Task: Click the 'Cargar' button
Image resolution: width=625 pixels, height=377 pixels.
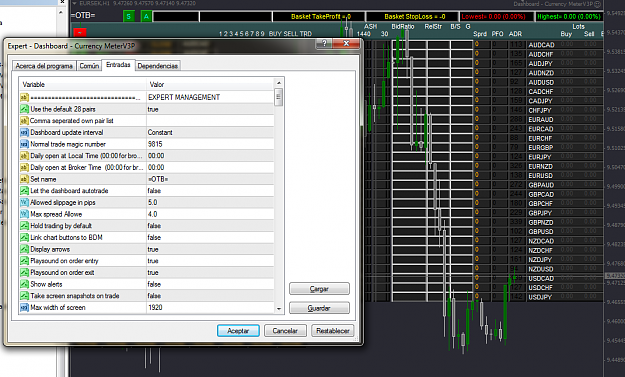Action: (319, 289)
